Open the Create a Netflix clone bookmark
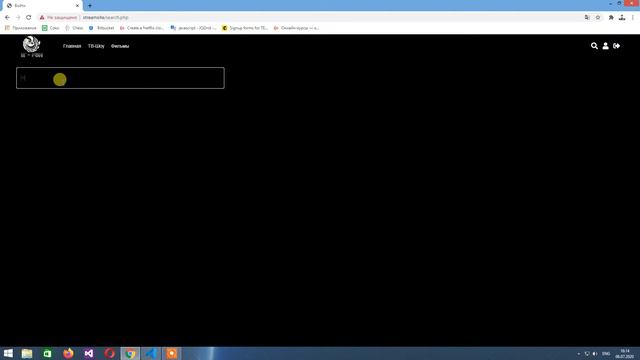 [x=142, y=28]
